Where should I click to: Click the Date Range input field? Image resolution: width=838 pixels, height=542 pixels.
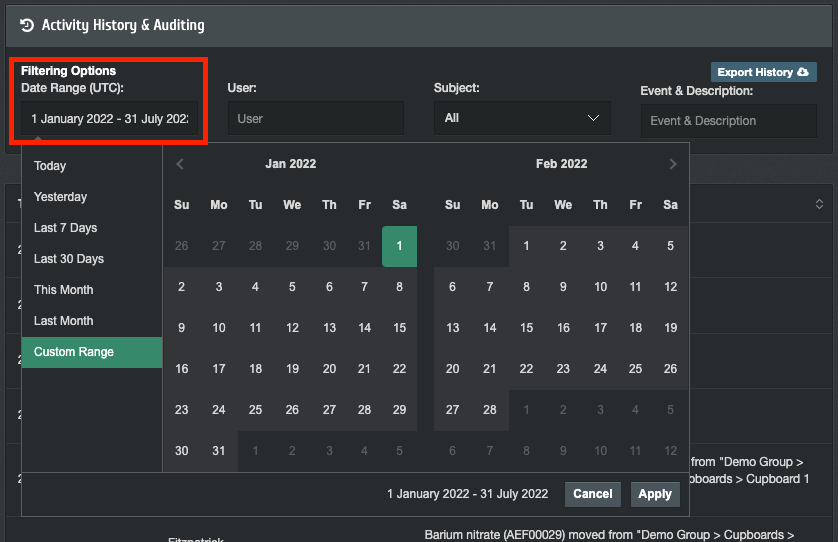[110, 119]
